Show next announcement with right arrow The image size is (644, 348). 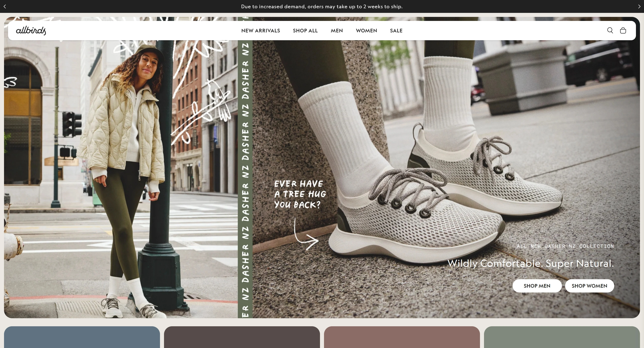point(639,6)
